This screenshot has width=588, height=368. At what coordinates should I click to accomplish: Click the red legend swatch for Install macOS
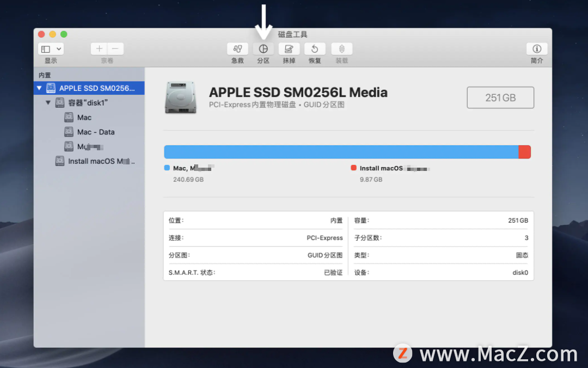[x=353, y=168]
